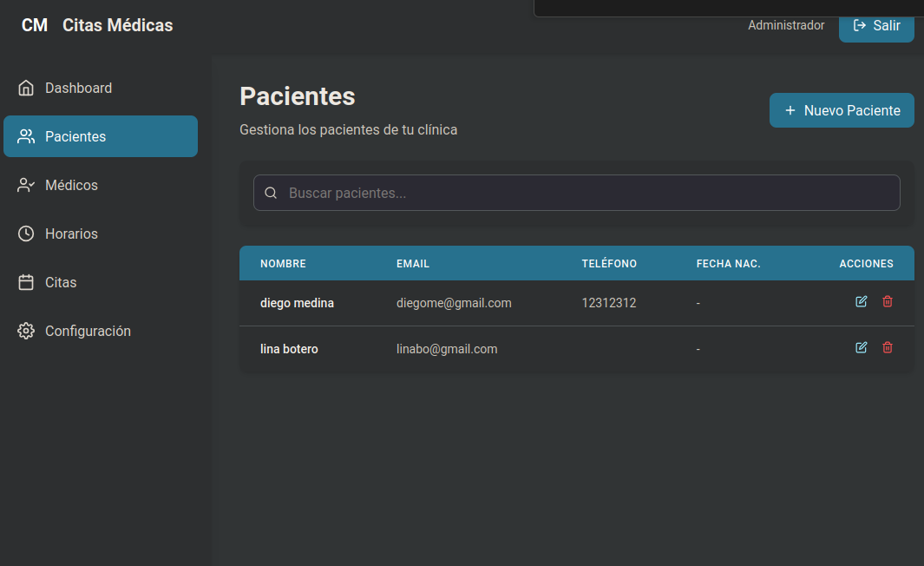Remove lina botero via trash icon
Image resolution: width=924 pixels, height=566 pixels.
click(x=888, y=347)
